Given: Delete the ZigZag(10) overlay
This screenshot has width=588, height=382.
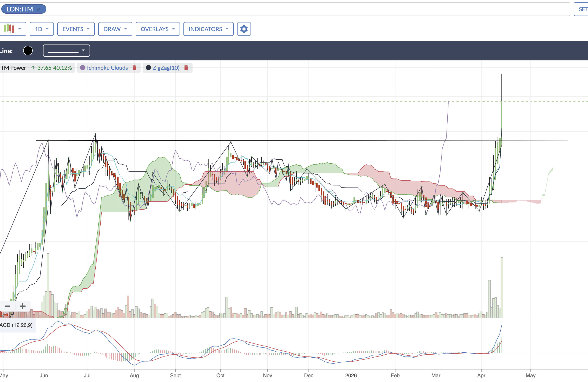Looking at the screenshot, I should pos(186,68).
